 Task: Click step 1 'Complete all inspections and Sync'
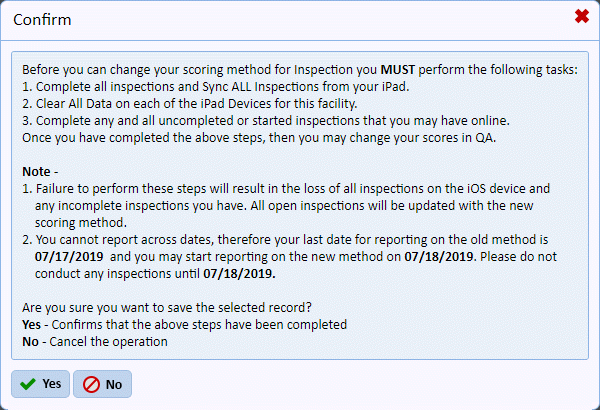tap(216, 87)
